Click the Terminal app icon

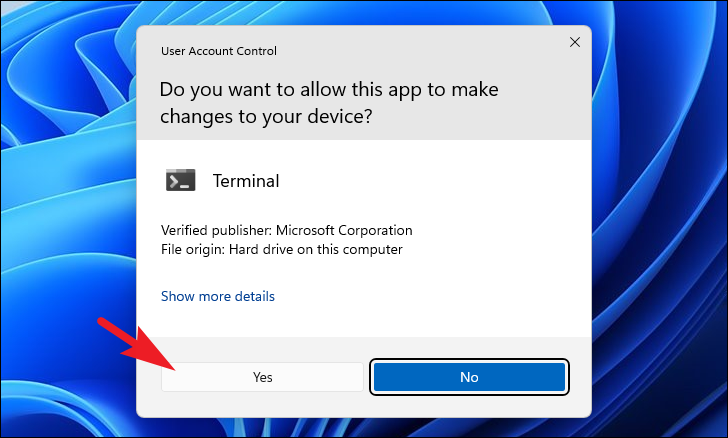(181, 180)
